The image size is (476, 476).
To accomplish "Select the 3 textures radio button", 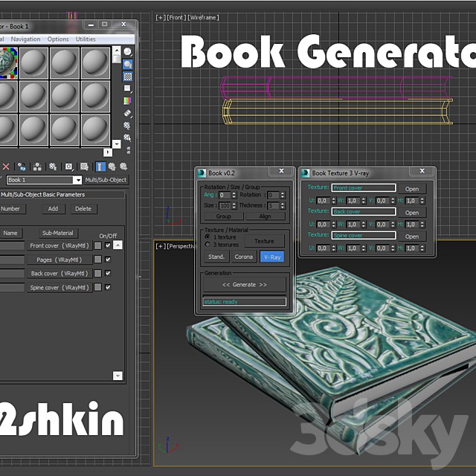I will coord(208,245).
